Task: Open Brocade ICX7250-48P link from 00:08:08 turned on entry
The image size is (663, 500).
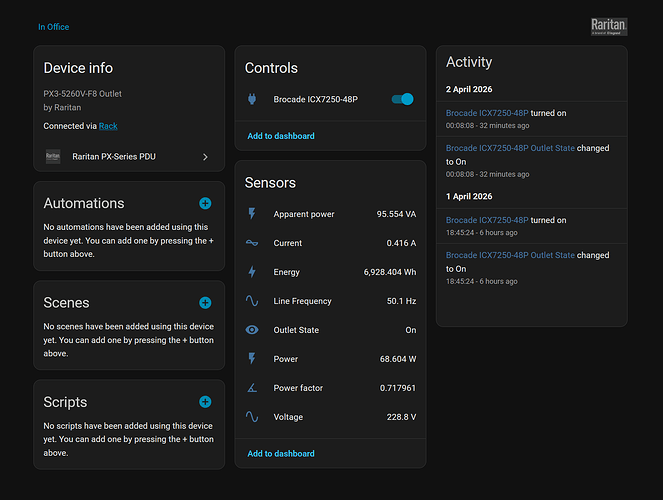Action: click(487, 113)
